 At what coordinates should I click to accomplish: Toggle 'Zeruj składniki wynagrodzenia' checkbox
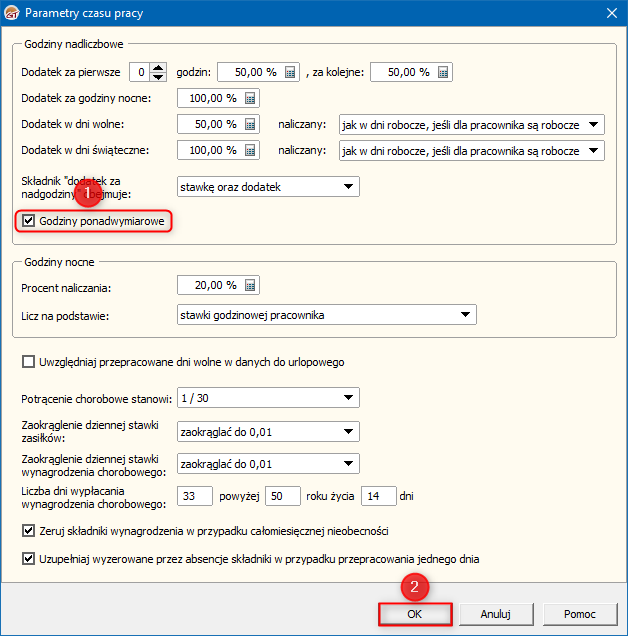pyautogui.click(x=28, y=531)
